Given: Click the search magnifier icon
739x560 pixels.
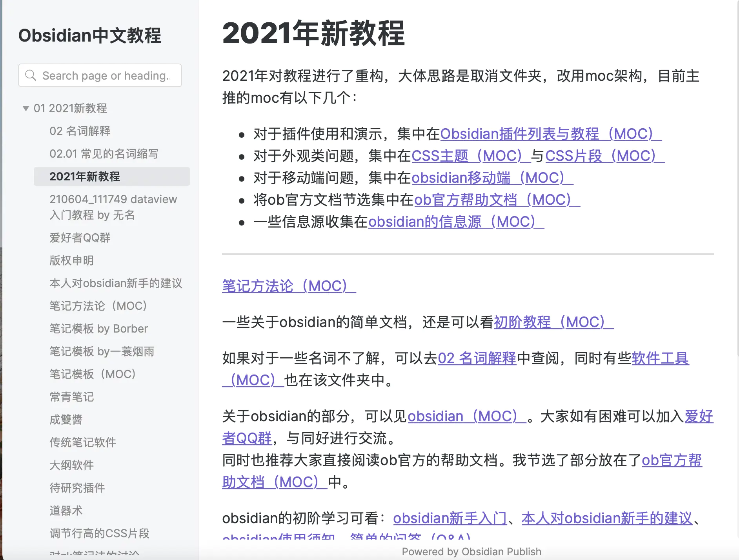Looking at the screenshot, I should pyautogui.click(x=31, y=75).
